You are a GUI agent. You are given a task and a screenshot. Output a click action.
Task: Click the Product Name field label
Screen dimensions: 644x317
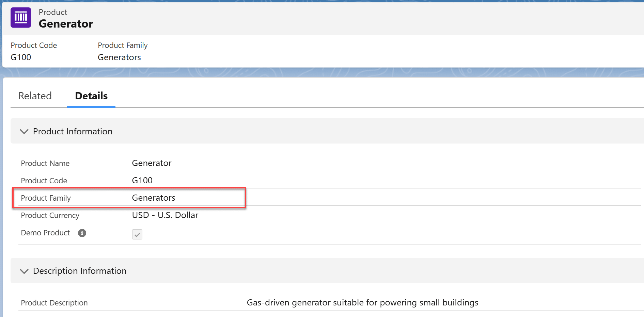coord(45,164)
